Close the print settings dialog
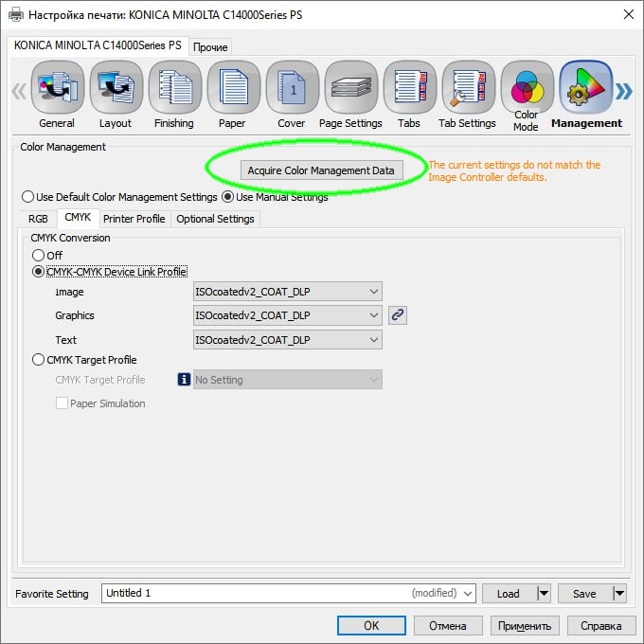644x644 pixels. (629, 15)
